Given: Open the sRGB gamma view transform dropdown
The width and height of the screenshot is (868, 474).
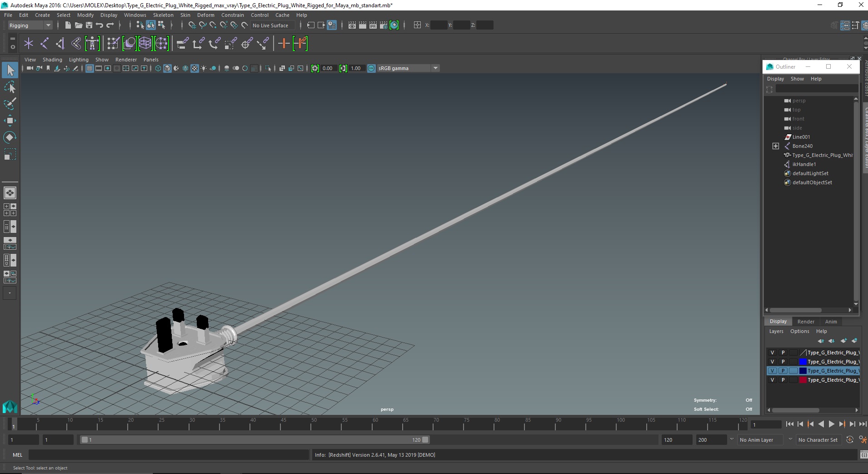Looking at the screenshot, I should [408, 68].
